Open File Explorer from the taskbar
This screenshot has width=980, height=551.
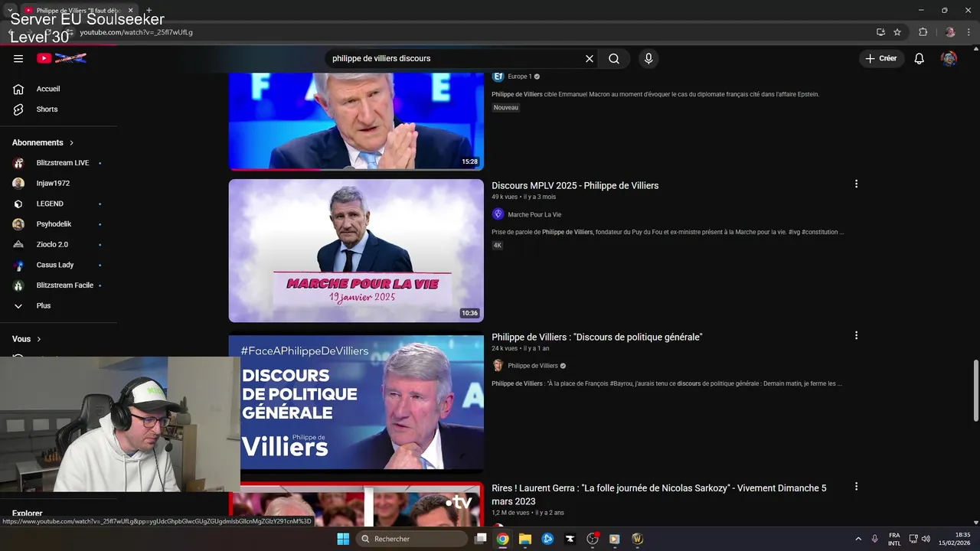click(525, 539)
